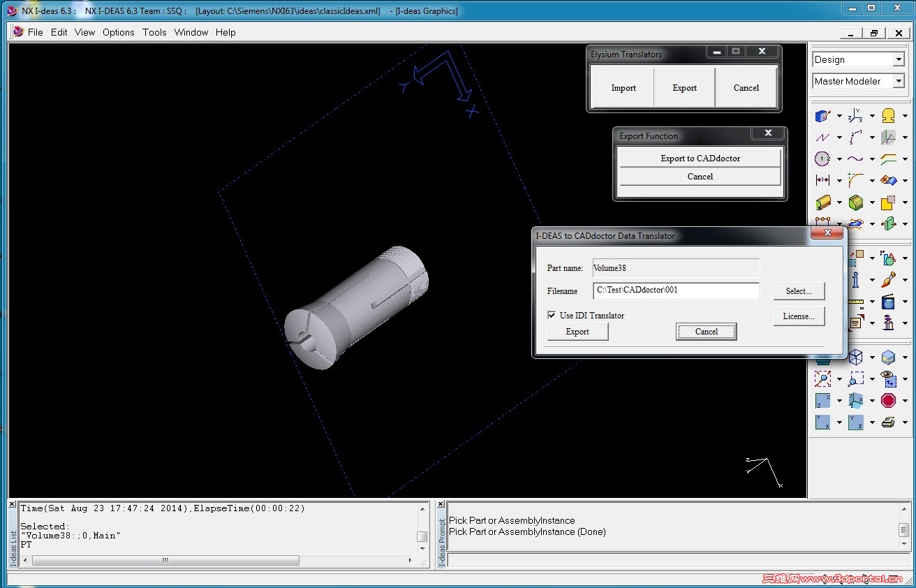This screenshot has width=916, height=588.
Task: Select the yellow Extrude tool
Action: tap(823, 203)
